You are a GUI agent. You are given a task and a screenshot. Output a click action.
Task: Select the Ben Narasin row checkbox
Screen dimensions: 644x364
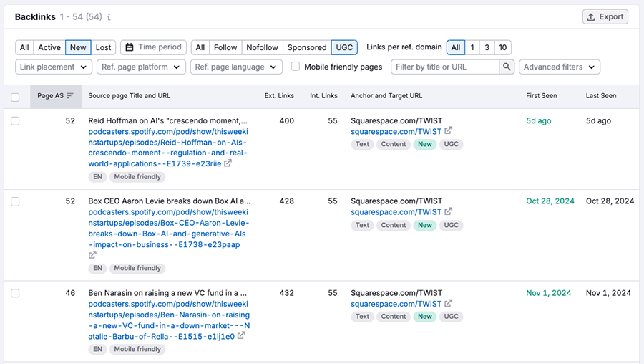tap(15, 293)
